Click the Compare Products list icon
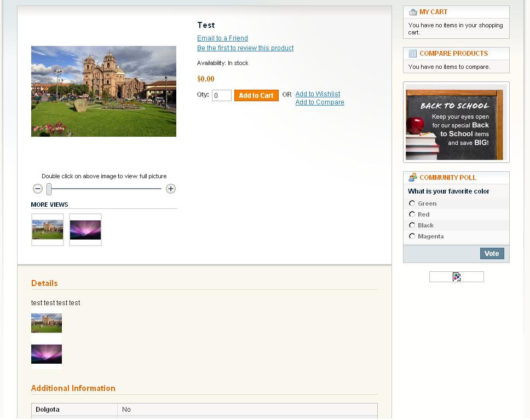This screenshot has height=420, width=530. (x=413, y=54)
